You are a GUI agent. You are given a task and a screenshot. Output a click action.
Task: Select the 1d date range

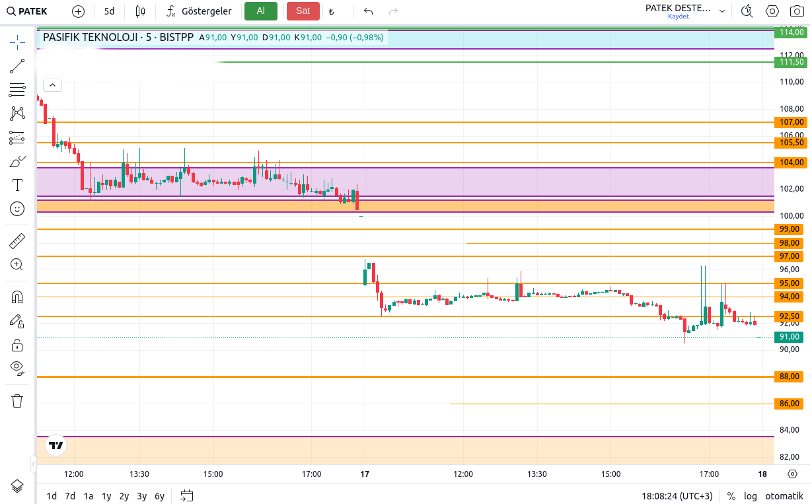[x=52, y=496]
